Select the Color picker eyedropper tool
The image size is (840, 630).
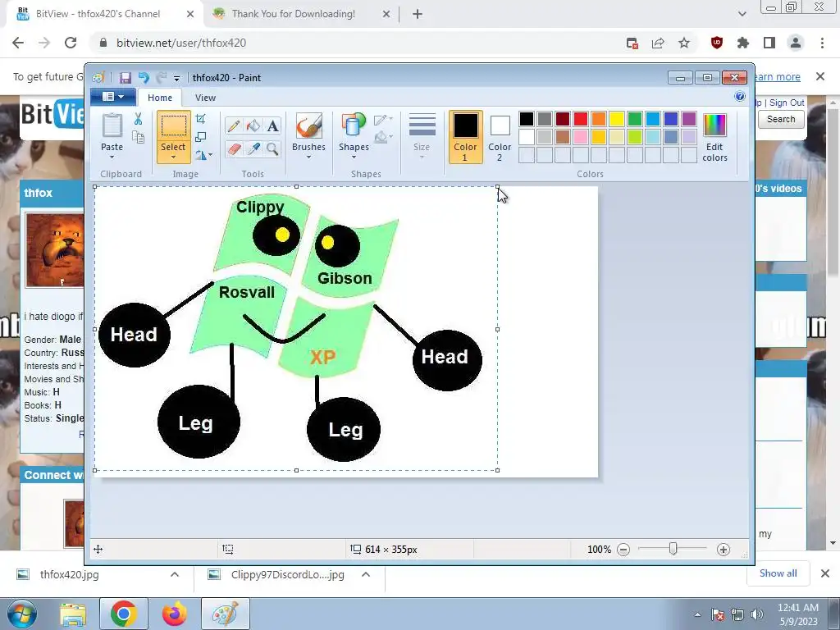(x=253, y=148)
